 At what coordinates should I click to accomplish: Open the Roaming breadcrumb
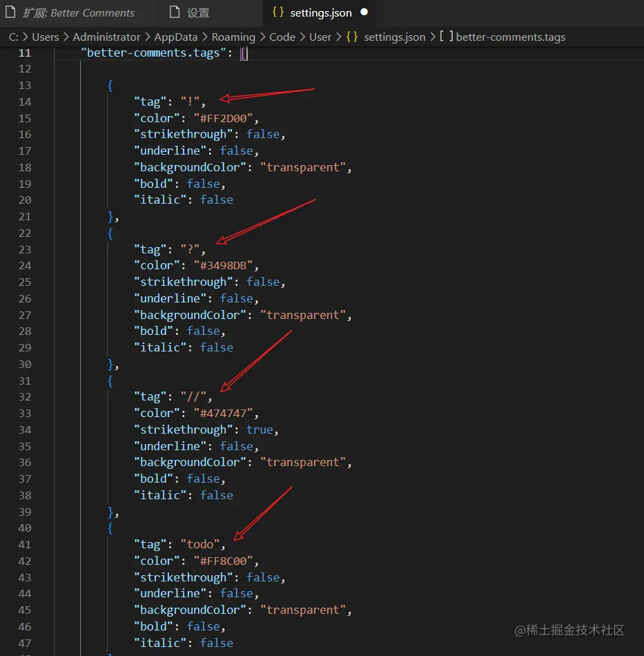pos(233,37)
